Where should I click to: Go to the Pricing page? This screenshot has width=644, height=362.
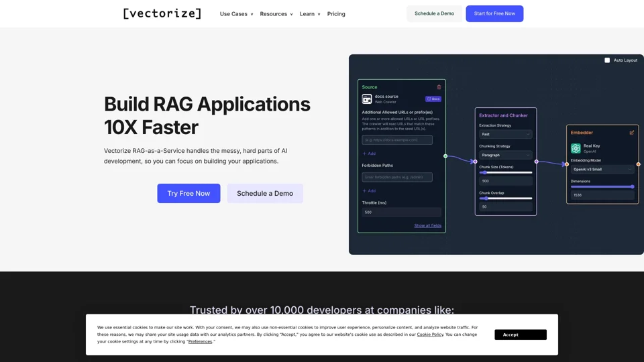(x=336, y=14)
